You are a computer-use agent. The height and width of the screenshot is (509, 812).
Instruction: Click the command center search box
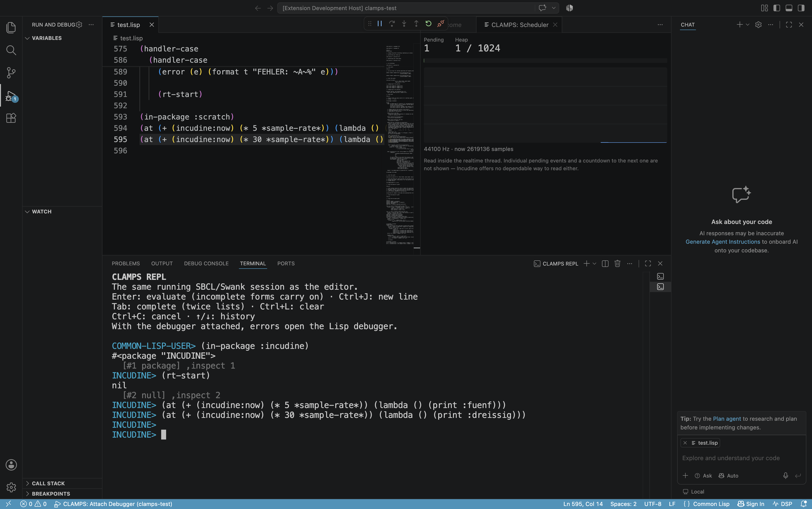coord(406,8)
